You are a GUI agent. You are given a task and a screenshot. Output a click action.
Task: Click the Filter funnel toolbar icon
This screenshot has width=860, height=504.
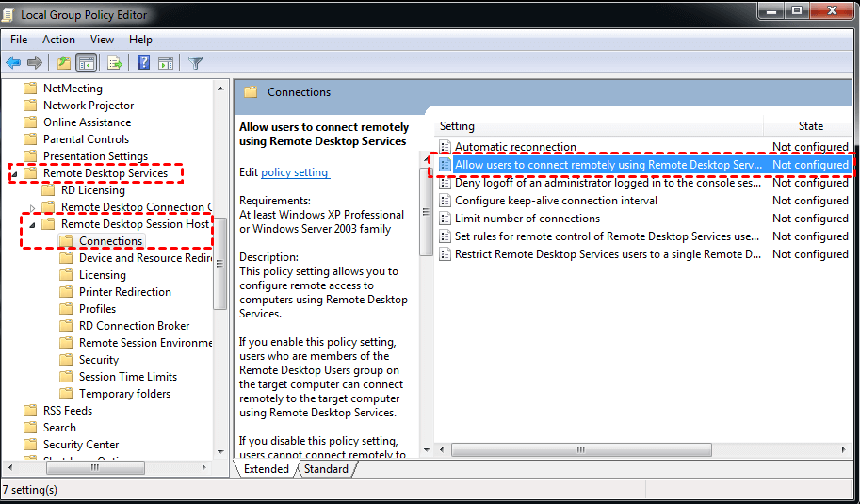(195, 63)
